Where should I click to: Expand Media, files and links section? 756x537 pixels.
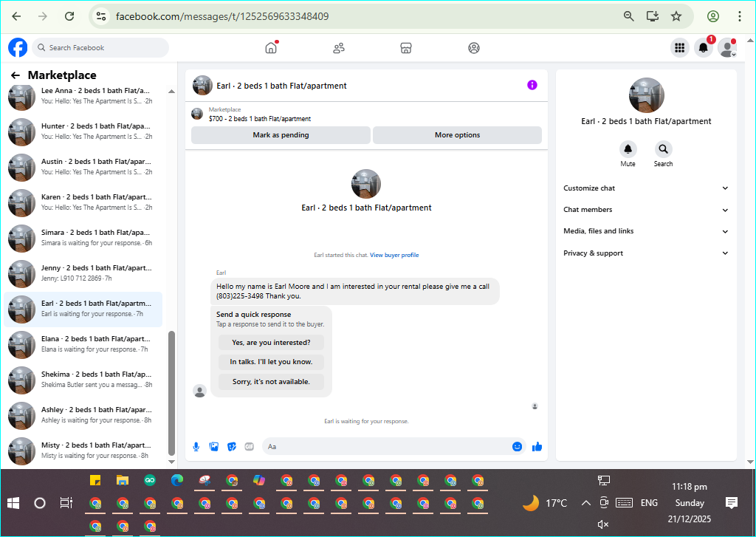pyautogui.click(x=645, y=231)
